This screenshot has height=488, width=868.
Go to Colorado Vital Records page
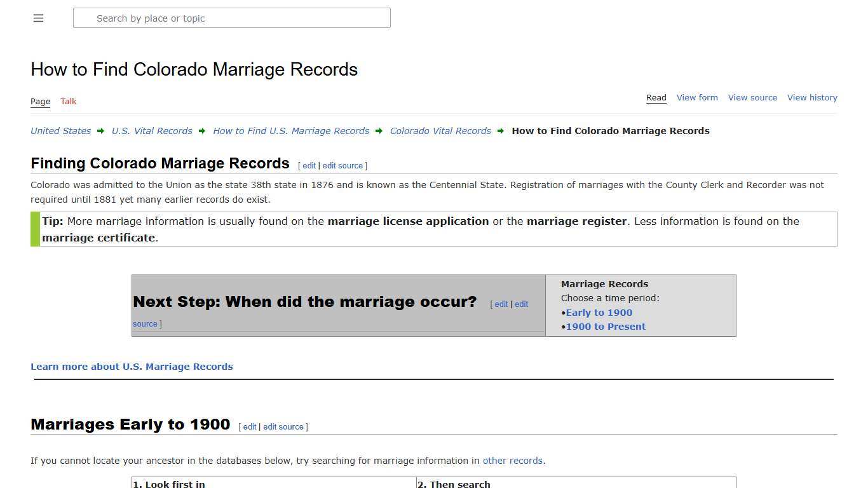440,131
